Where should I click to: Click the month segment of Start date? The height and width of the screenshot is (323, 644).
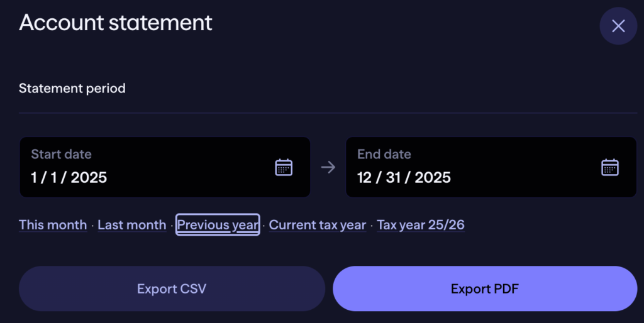(34, 178)
